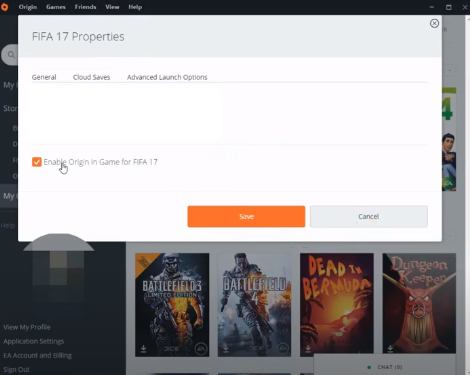Cancel the properties dialog
Image resolution: width=470 pixels, height=375 pixels.
pyautogui.click(x=369, y=217)
